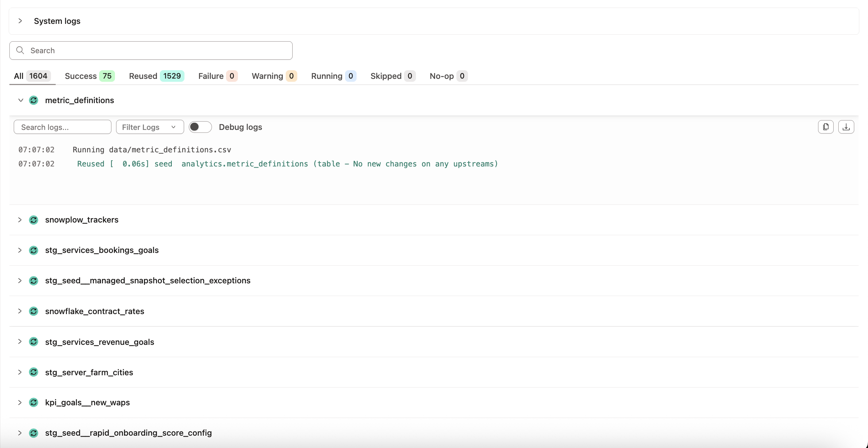Click the magnifier icon in the search bar
868x448 pixels.
20,50
